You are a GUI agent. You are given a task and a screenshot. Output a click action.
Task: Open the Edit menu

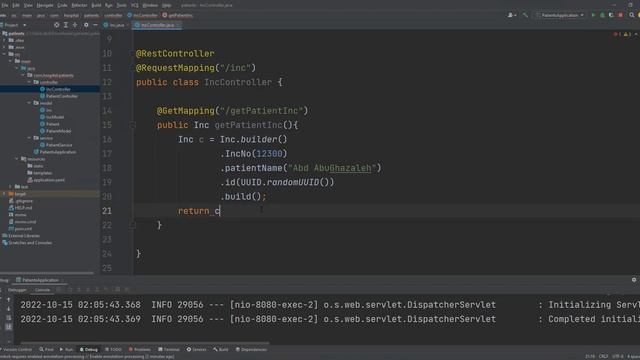coord(16,5)
